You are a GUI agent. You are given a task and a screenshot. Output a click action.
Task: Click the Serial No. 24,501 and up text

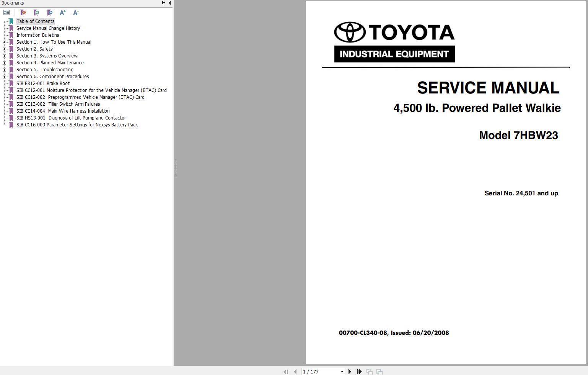click(x=521, y=193)
